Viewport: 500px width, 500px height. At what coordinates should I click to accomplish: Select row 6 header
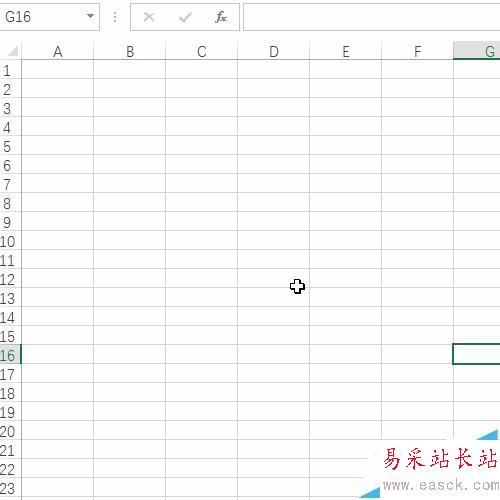[x=10, y=165]
